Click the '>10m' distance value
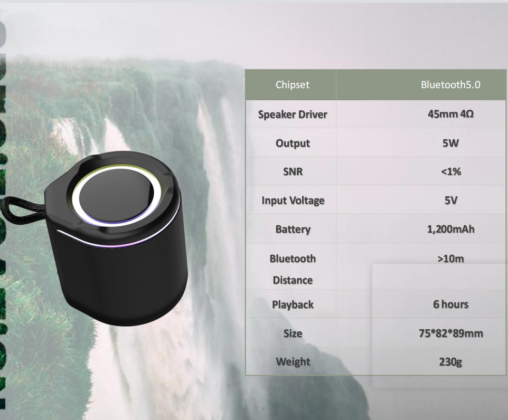Viewport: 508px width, 420px height. [450, 259]
